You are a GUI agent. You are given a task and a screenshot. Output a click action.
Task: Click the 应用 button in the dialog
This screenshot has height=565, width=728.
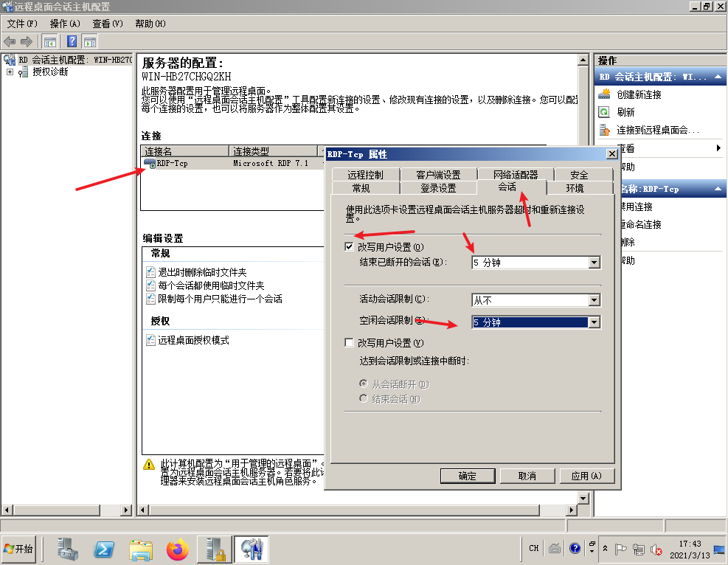point(586,476)
